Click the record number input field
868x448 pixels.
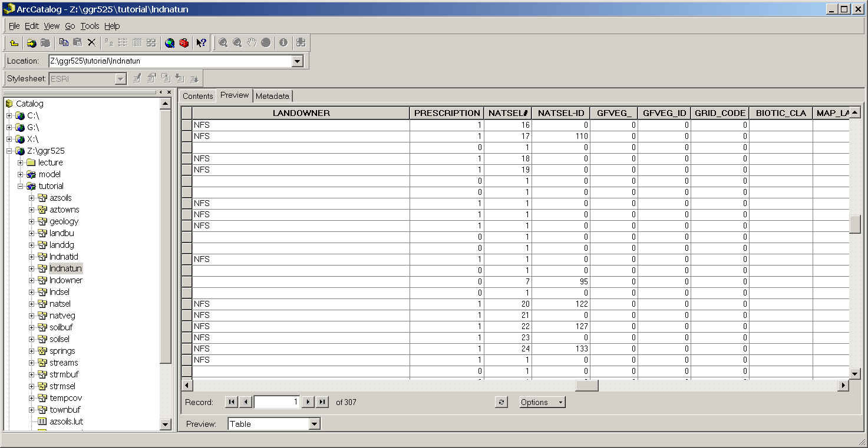click(276, 402)
